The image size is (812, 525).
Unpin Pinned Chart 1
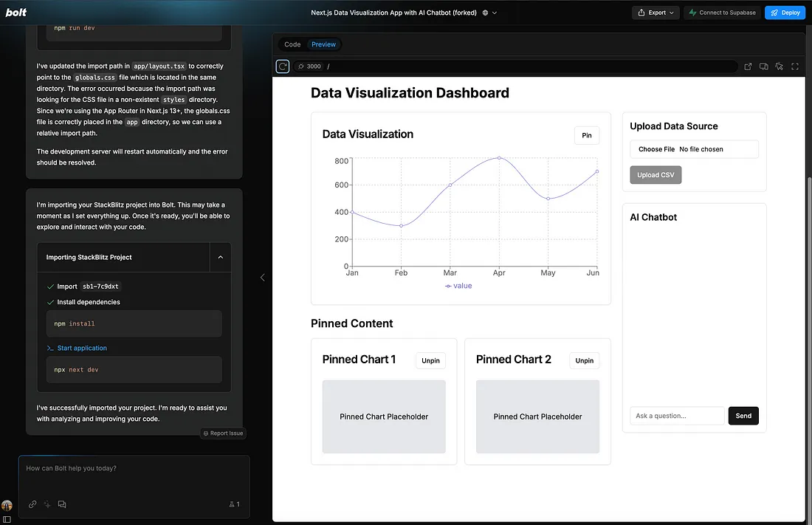430,360
